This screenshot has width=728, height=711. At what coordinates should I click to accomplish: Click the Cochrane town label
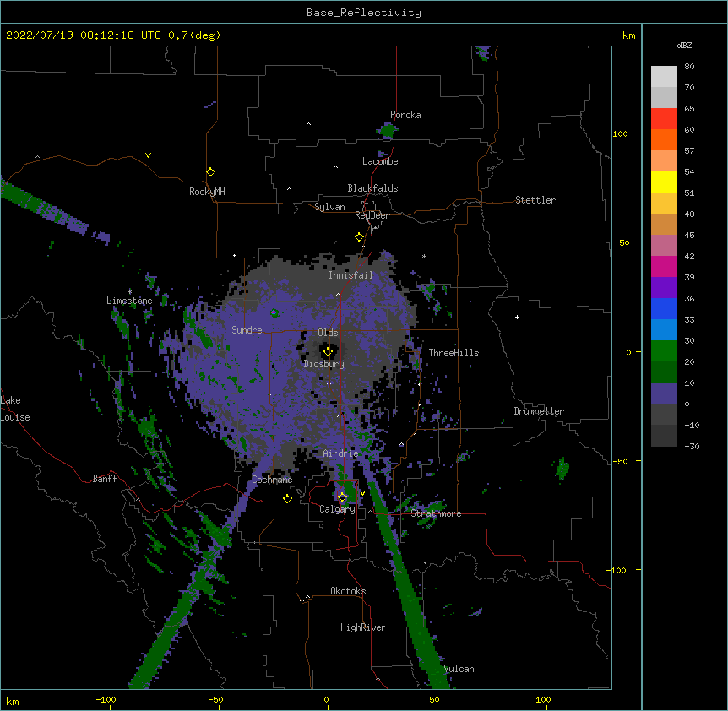click(x=272, y=480)
